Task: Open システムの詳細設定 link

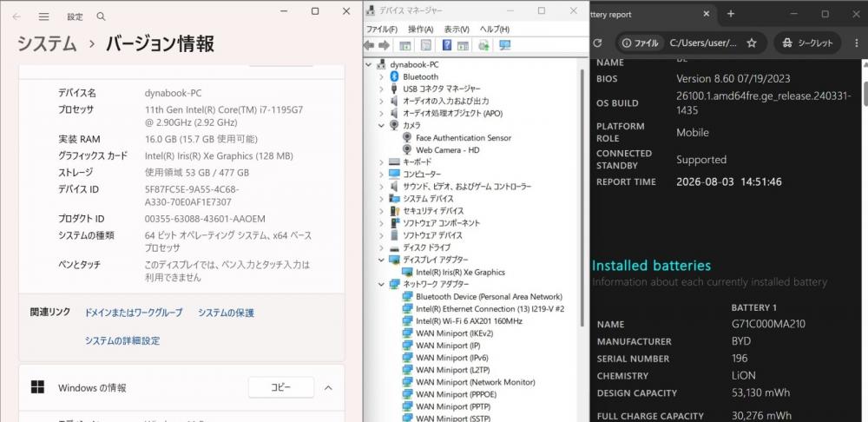Action: 122,340
